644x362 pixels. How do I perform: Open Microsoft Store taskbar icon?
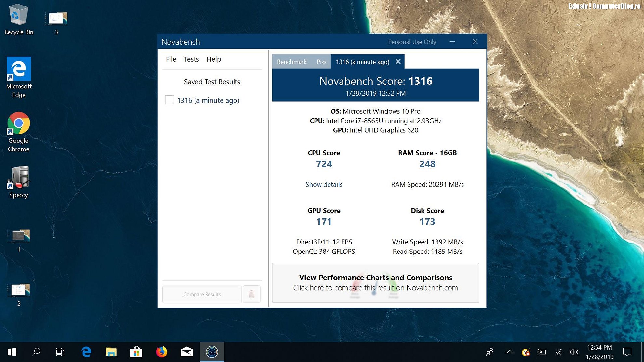click(136, 352)
